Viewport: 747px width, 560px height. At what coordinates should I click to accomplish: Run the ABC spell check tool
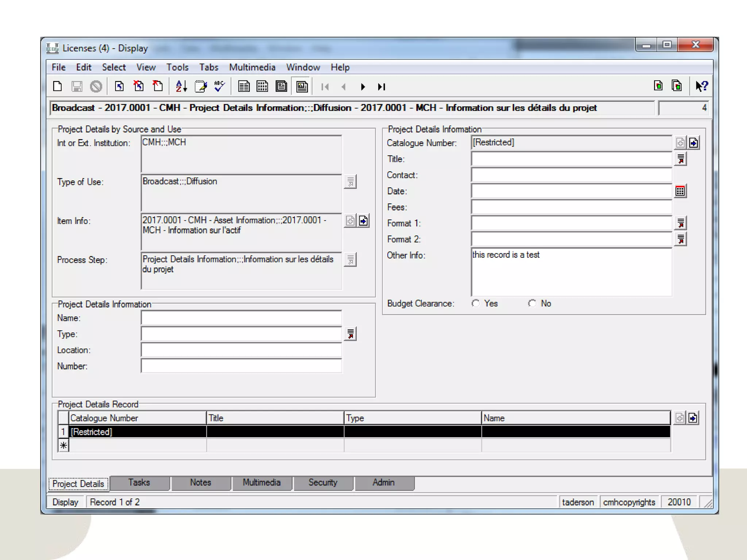[220, 86]
